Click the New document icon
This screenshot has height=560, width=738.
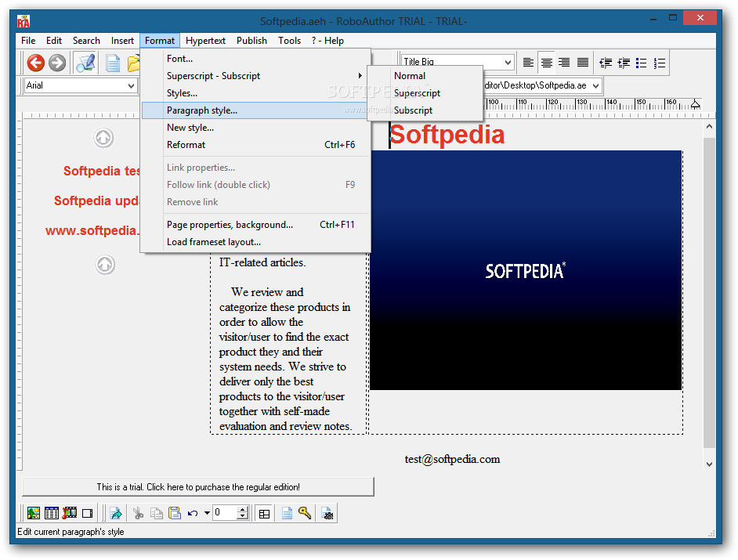(113, 63)
